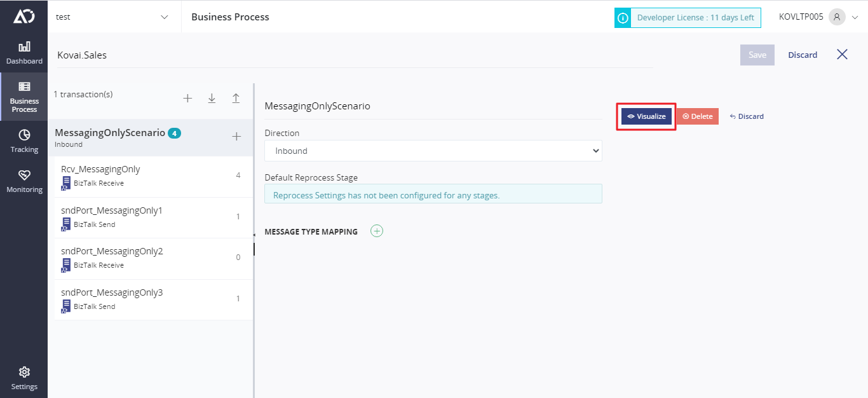This screenshot has width=868, height=398.
Task: Expand the test environment dropdown
Action: click(164, 17)
